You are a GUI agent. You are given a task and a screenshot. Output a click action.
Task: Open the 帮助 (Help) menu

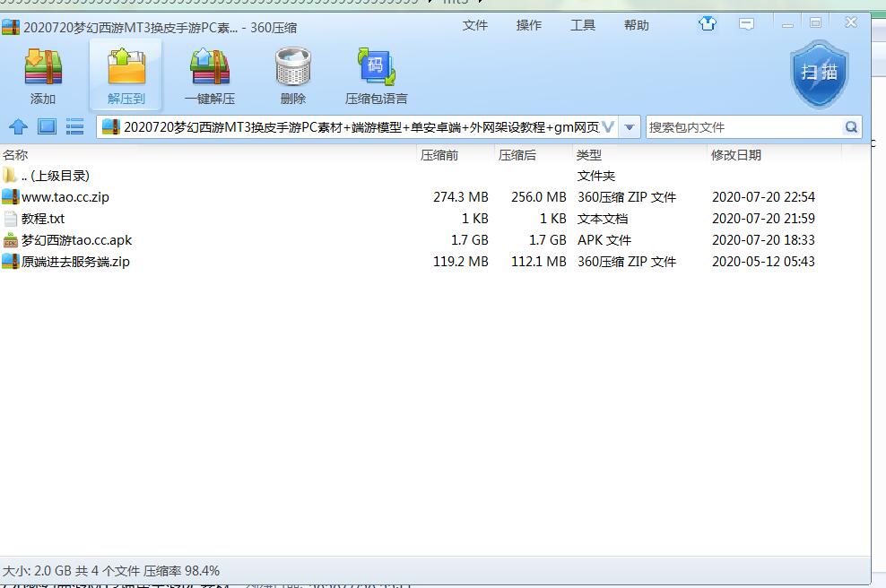click(x=637, y=25)
